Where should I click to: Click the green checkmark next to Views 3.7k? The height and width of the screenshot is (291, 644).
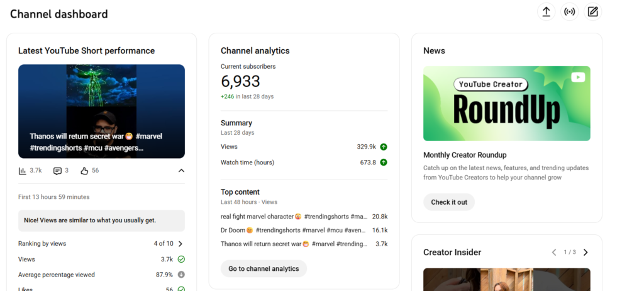click(x=181, y=260)
